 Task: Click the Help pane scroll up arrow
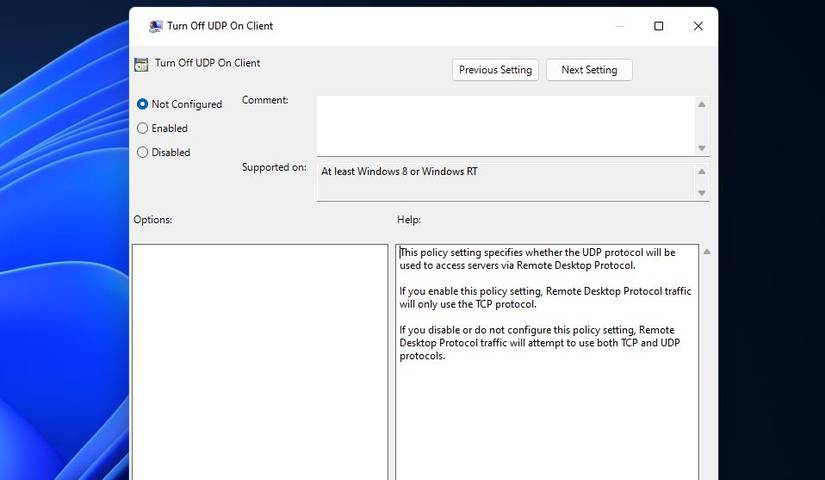pyautogui.click(x=707, y=252)
